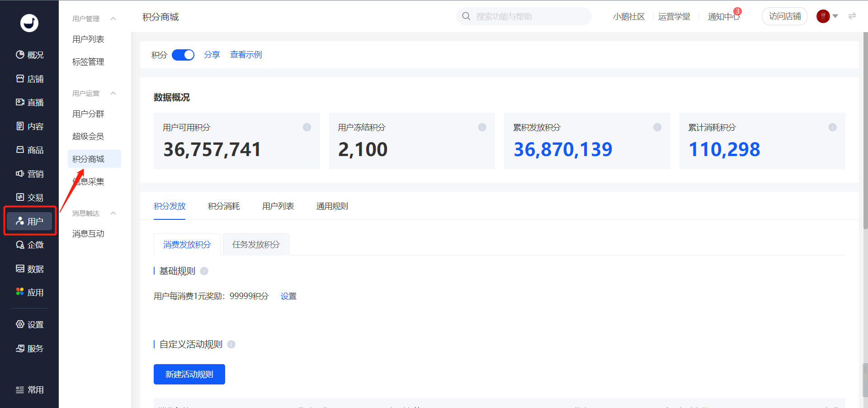Click info icon on 用户冻结积分 card
Image resolution: width=868 pixels, height=408 pixels.
(482, 127)
